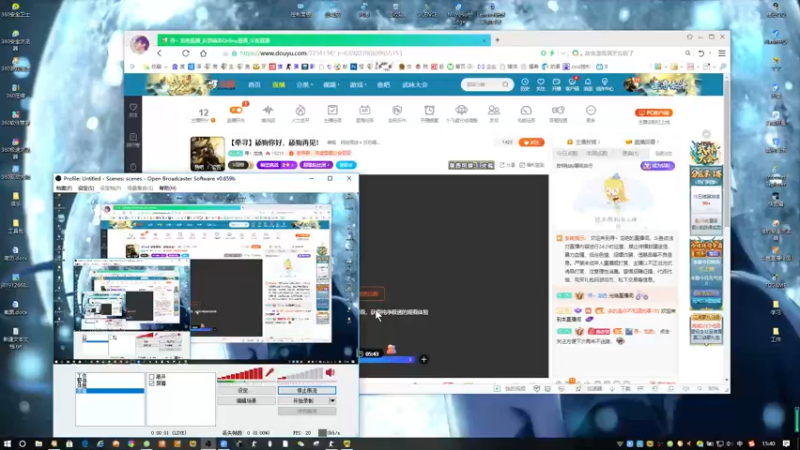The height and width of the screenshot is (450, 800).
Task: Open the arrow next to 开始录制 in OBS
Action: tap(332, 401)
